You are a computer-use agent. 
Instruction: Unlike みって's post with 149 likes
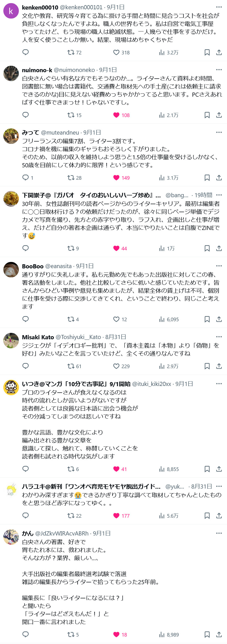(116, 178)
